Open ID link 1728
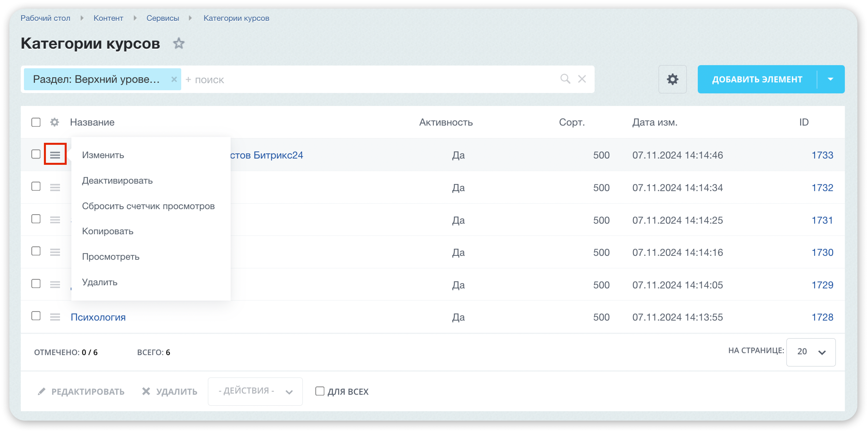This screenshot has height=432, width=868. coord(822,317)
